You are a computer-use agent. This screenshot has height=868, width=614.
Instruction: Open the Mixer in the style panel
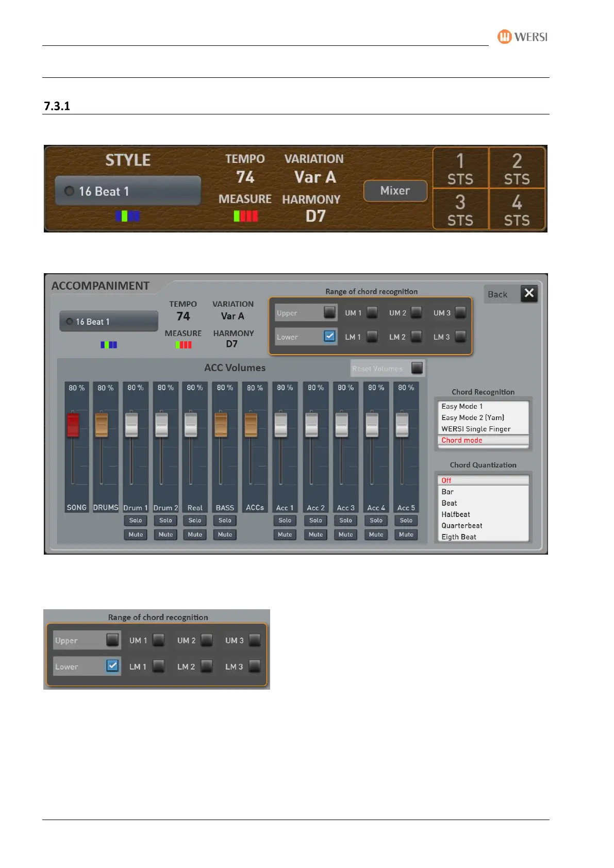click(395, 191)
